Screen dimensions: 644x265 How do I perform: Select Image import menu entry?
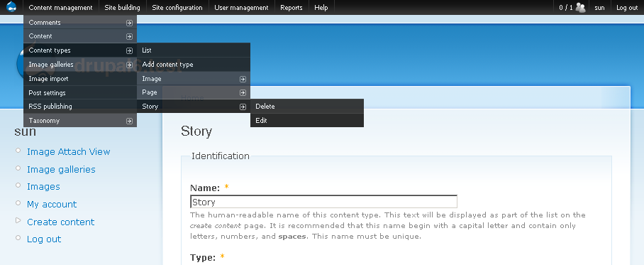tap(80, 79)
